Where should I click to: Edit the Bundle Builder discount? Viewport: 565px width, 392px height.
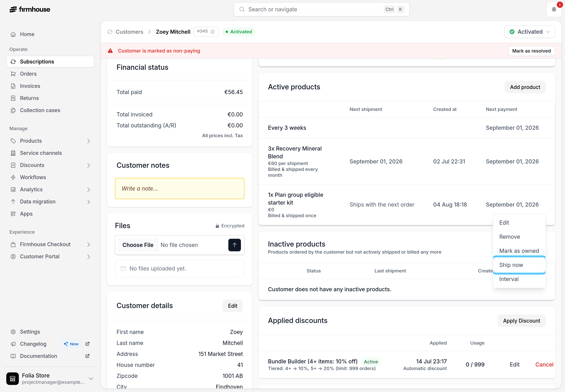(514, 365)
